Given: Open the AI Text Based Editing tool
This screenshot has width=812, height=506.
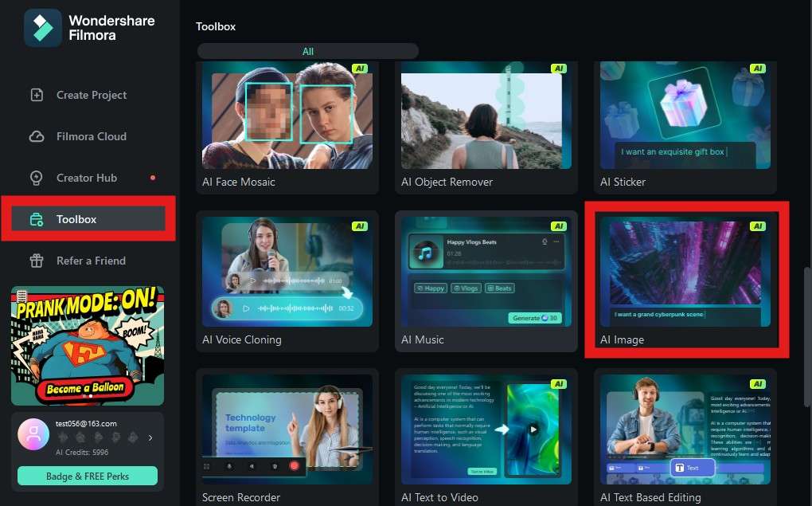Looking at the screenshot, I should click(685, 438).
